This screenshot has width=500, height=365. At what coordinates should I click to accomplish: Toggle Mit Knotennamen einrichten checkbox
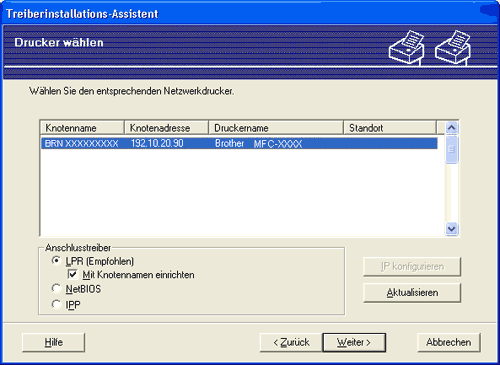click(73, 275)
